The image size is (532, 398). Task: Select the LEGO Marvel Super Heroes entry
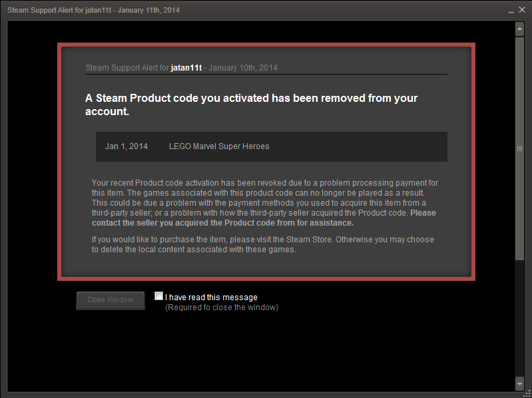pos(219,146)
